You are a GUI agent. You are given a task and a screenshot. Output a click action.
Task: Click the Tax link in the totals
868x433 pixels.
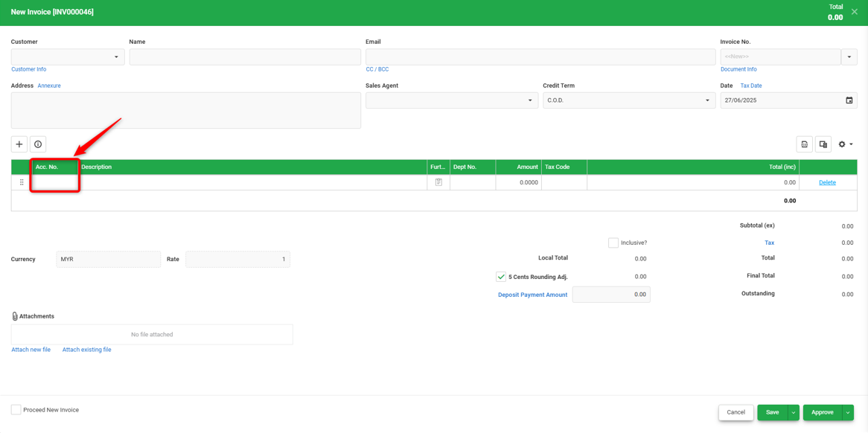point(770,243)
